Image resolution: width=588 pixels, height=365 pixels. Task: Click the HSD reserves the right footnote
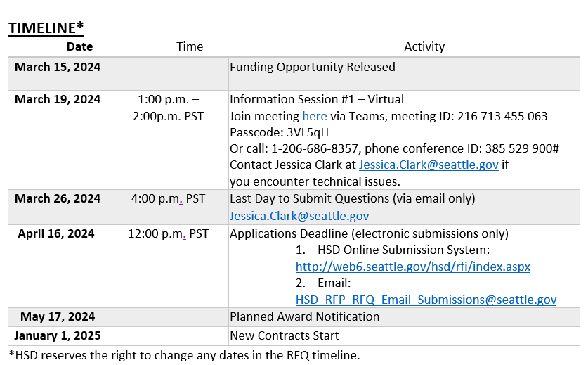click(184, 354)
